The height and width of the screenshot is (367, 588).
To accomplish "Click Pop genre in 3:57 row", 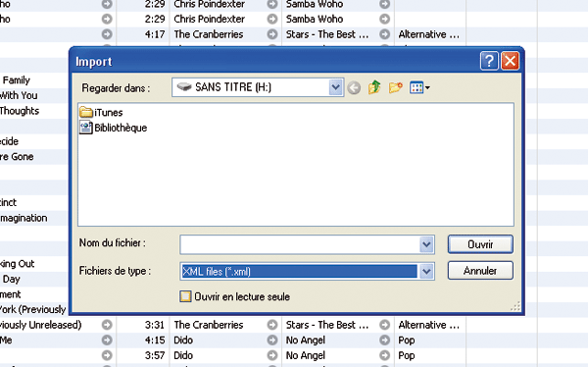I will click(407, 356).
